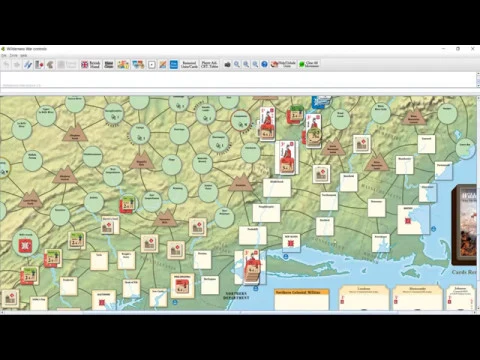Click the blue port symbol below New Haven
480x360 pixels.
(286, 256)
